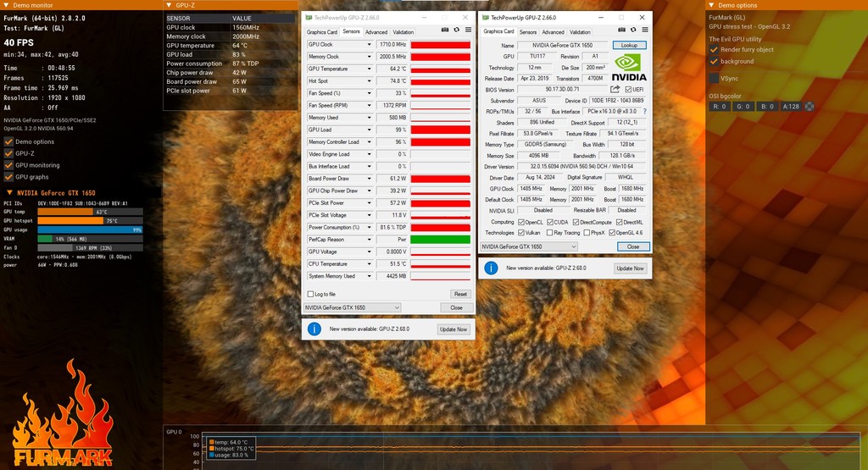Screen dimensions: 868x470
Task: Click the info icon in Sensors window update bar
Action: coord(314,329)
